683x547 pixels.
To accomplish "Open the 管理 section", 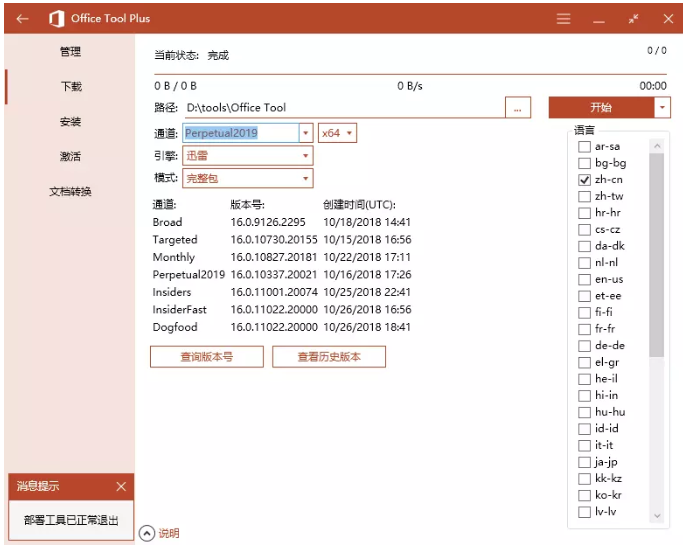I will coord(70,52).
